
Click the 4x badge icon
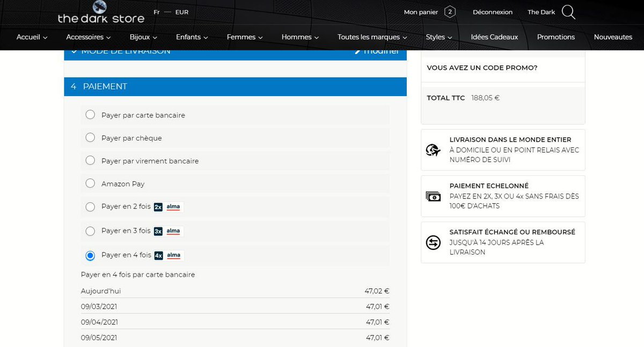(158, 255)
